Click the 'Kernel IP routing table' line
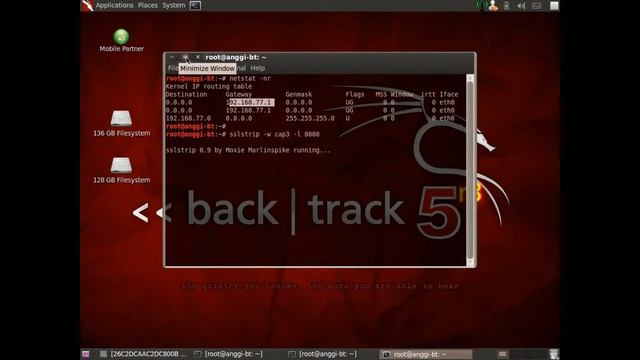Viewport: 640px width, 360px height. coord(209,87)
